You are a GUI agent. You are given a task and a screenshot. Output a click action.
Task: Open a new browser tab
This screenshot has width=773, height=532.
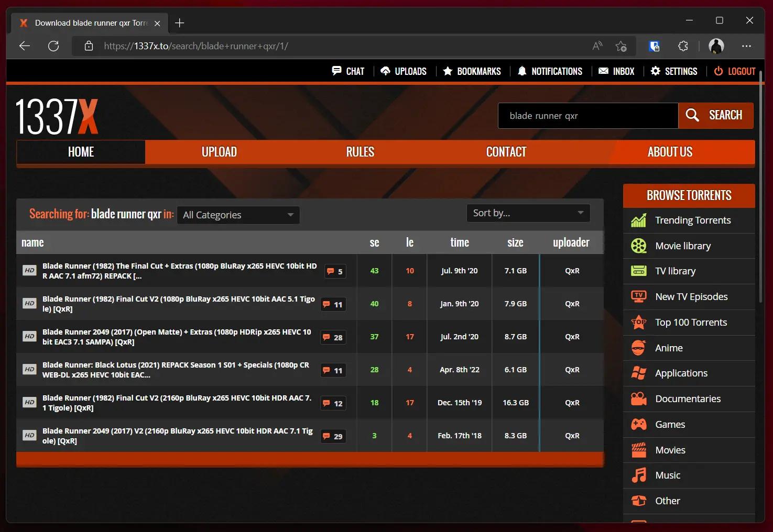(x=180, y=23)
